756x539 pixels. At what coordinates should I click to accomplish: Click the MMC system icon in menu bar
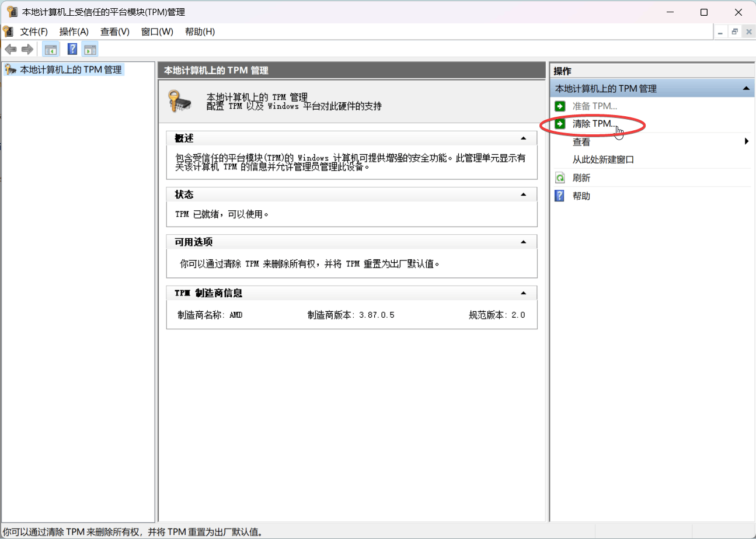tap(8, 32)
